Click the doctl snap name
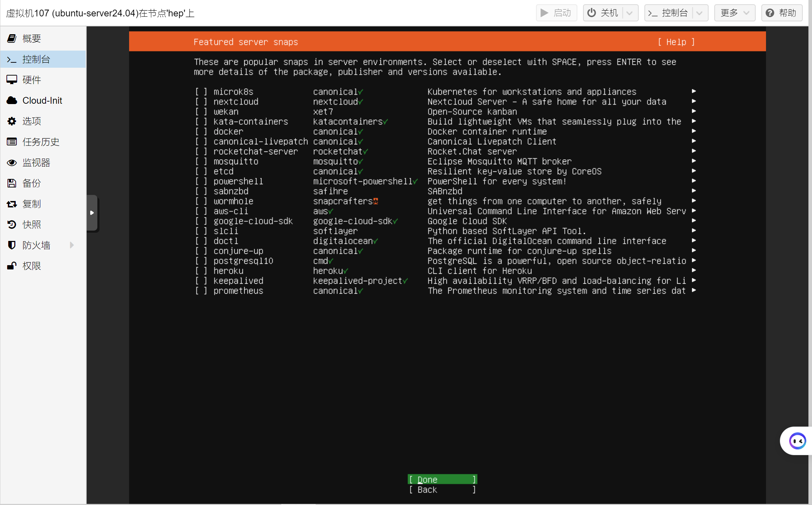 (x=226, y=241)
